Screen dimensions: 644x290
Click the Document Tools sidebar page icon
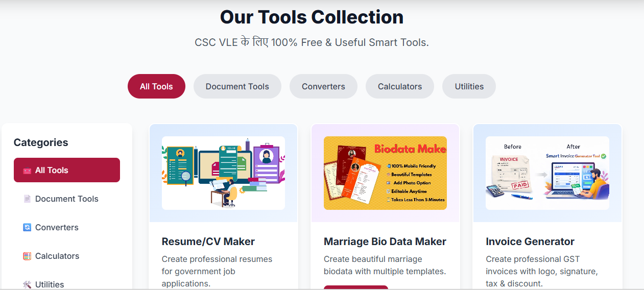click(27, 199)
